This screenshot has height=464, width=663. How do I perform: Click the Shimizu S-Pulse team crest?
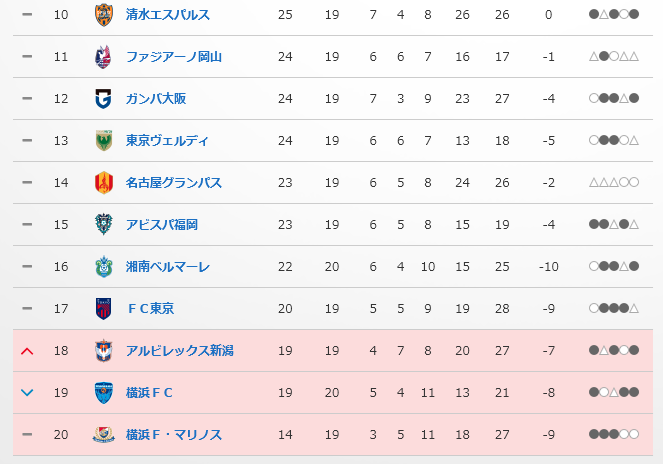pos(103,15)
